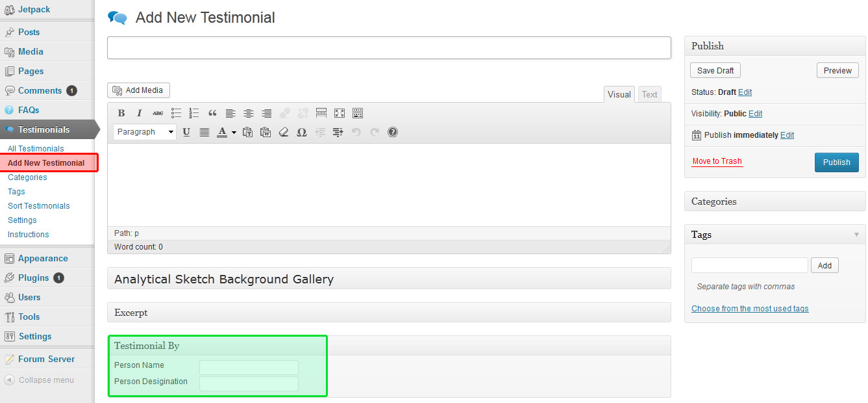
Task: Open Sort Testimonials submenu item
Action: 39,206
